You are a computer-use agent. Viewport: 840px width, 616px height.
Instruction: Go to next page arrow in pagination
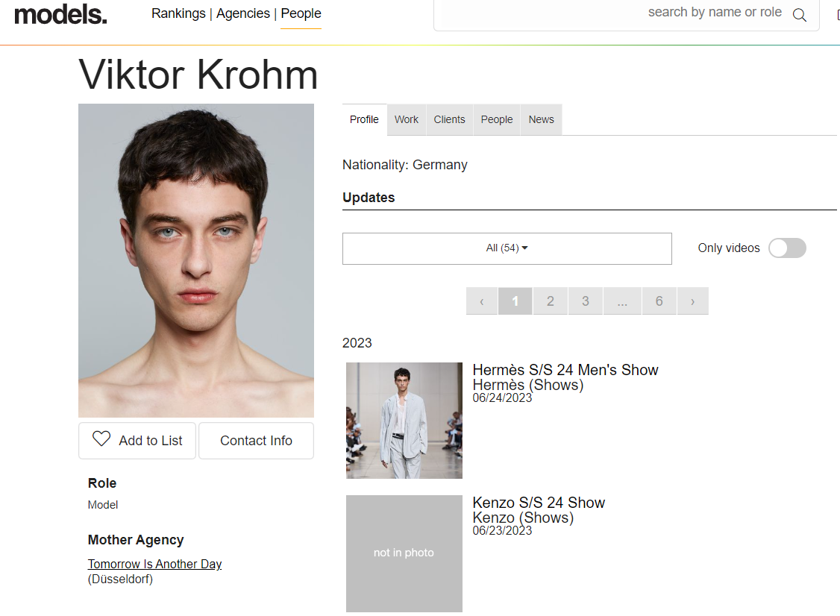point(693,301)
